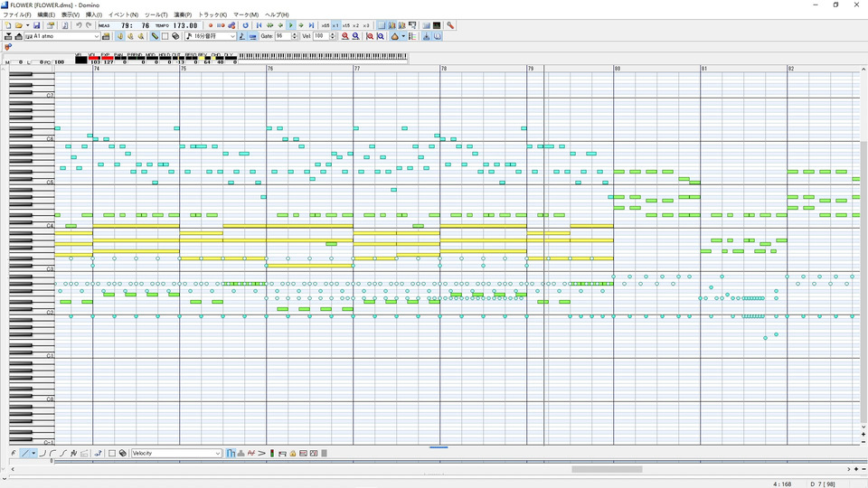Select the S-curve tool in the bottom toolbar
This screenshot has width=868, height=488.
click(x=63, y=453)
